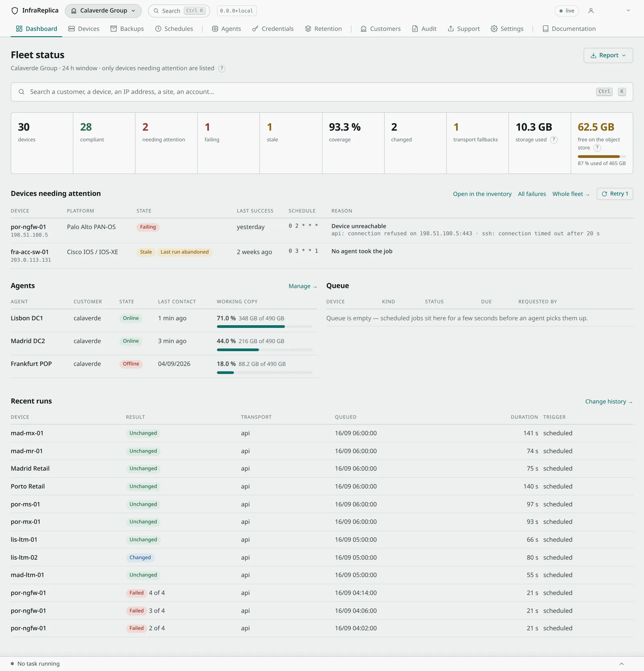This screenshot has height=671, width=644.
Task: Open the Schedules tab
Action: tap(174, 29)
